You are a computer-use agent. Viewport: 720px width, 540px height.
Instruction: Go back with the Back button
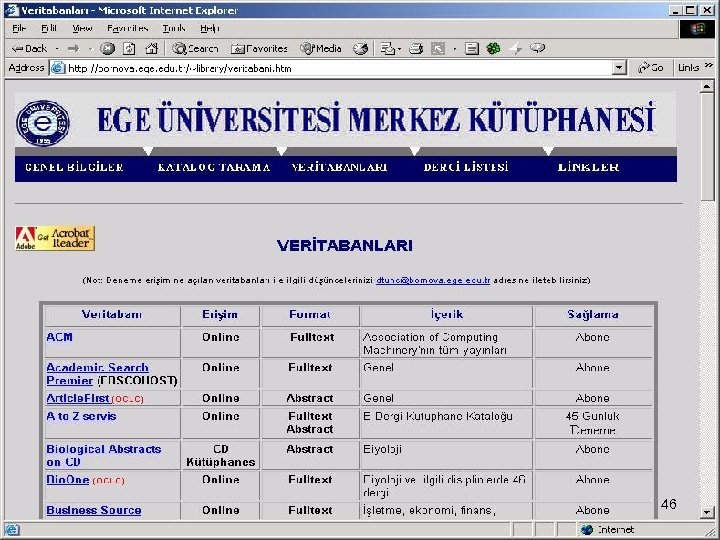29,48
